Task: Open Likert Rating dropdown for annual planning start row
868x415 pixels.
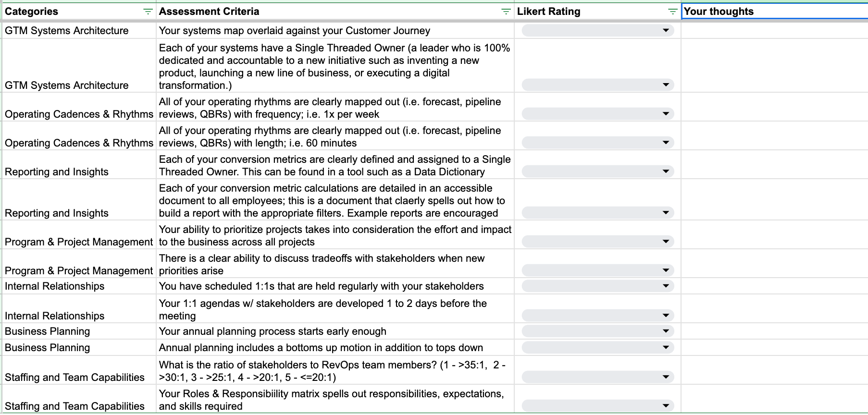Action: [x=667, y=331]
